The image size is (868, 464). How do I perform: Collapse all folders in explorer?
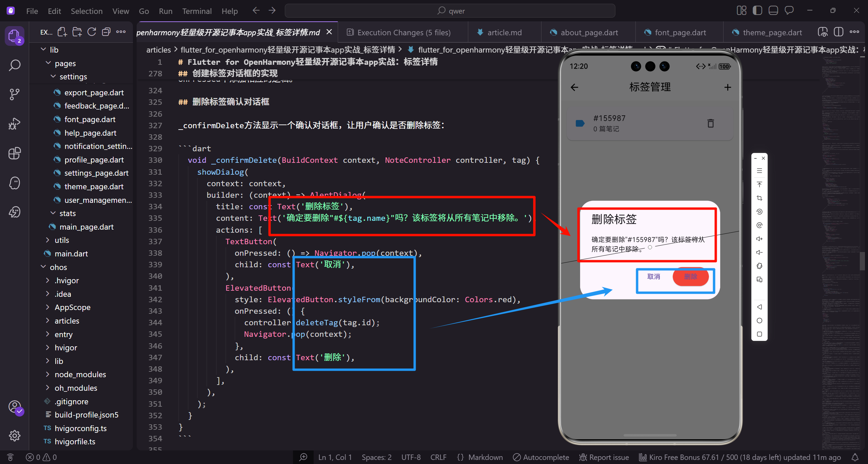coord(106,32)
